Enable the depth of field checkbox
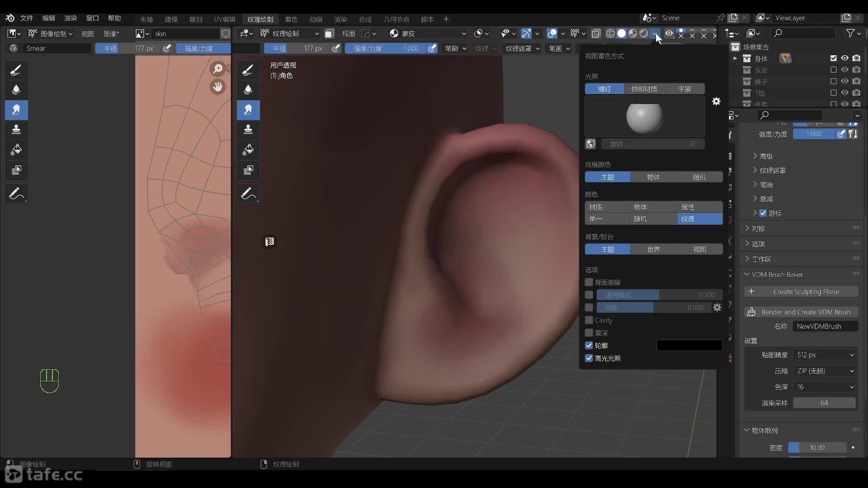The image size is (868, 488). pyautogui.click(x=589, y=333)
